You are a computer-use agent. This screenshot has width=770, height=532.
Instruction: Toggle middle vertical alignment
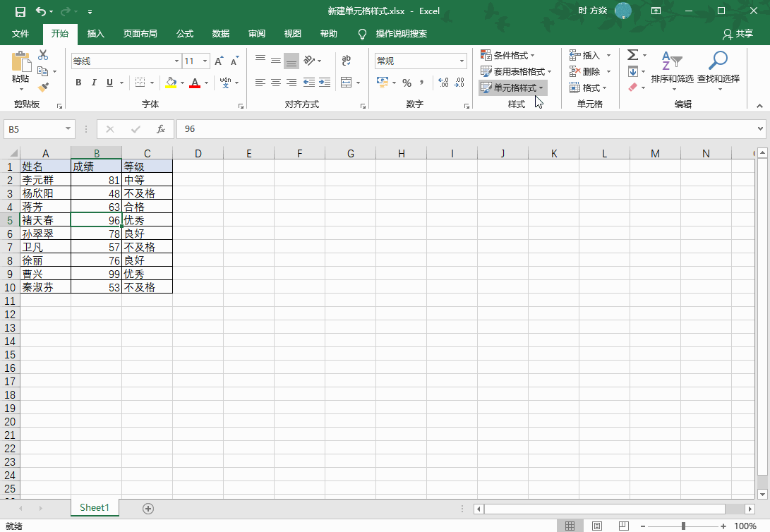point(276,61)
